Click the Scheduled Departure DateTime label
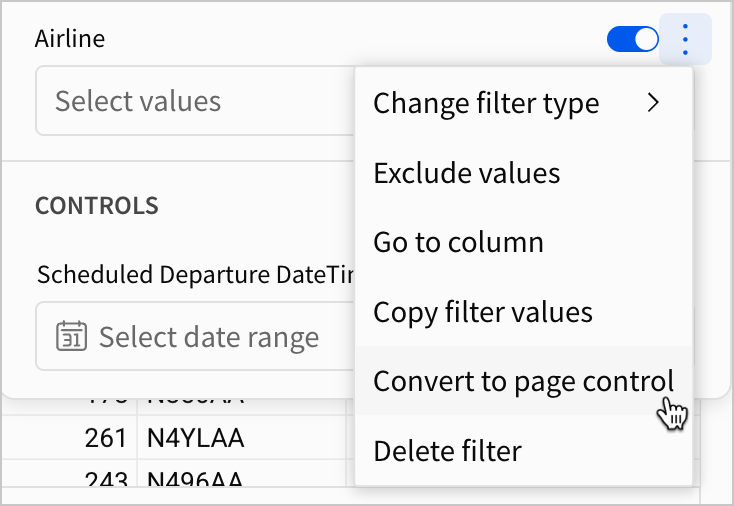 click(x=195, y=276)
